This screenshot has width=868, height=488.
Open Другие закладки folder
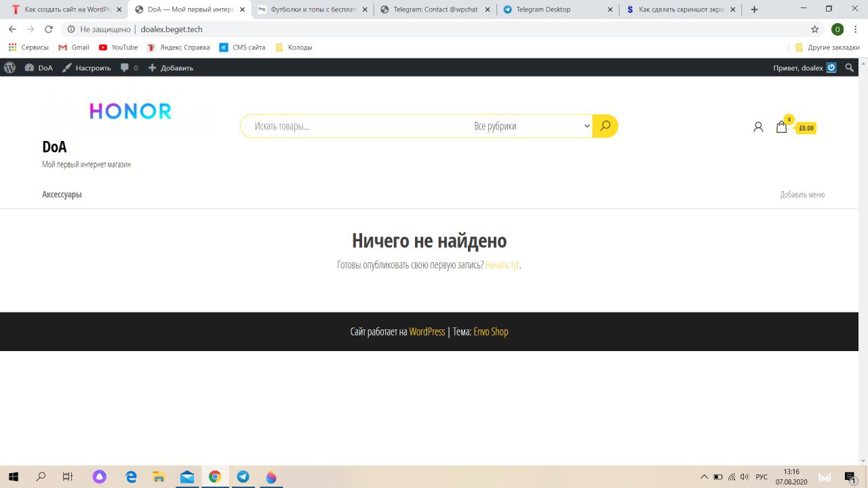[x=827, y=47]
